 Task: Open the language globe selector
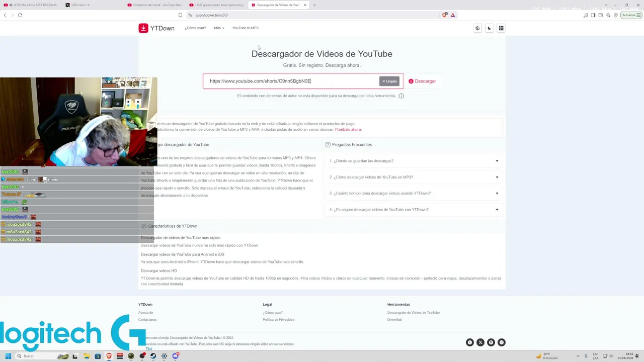click(x=477, y=28)
